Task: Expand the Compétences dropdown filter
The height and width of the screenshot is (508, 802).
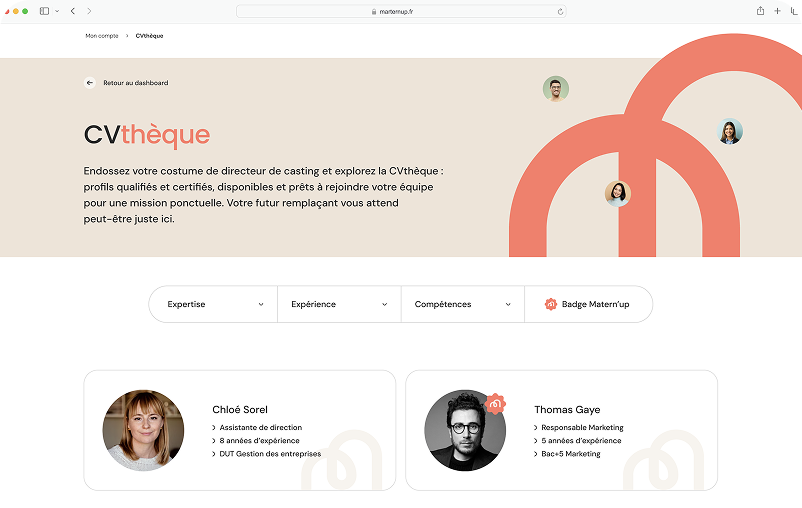Action: (x=462, y=304)
